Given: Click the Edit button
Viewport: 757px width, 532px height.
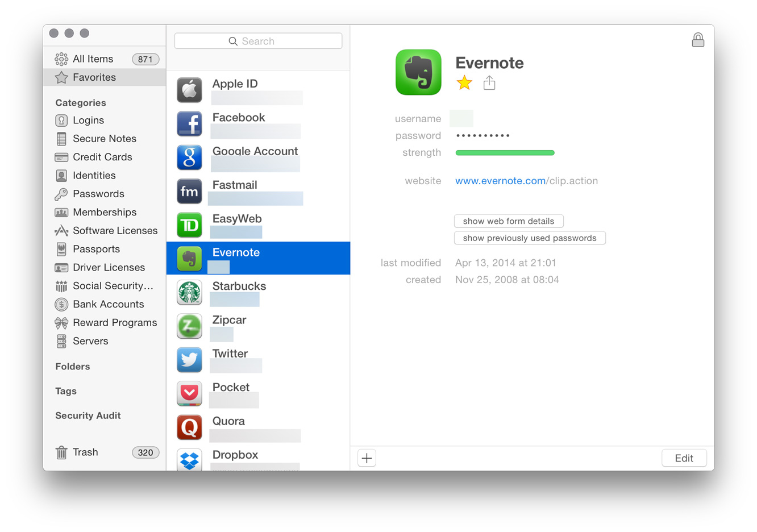Looking at the screenshot, I should pyautogui.click(x=684, y=458).
